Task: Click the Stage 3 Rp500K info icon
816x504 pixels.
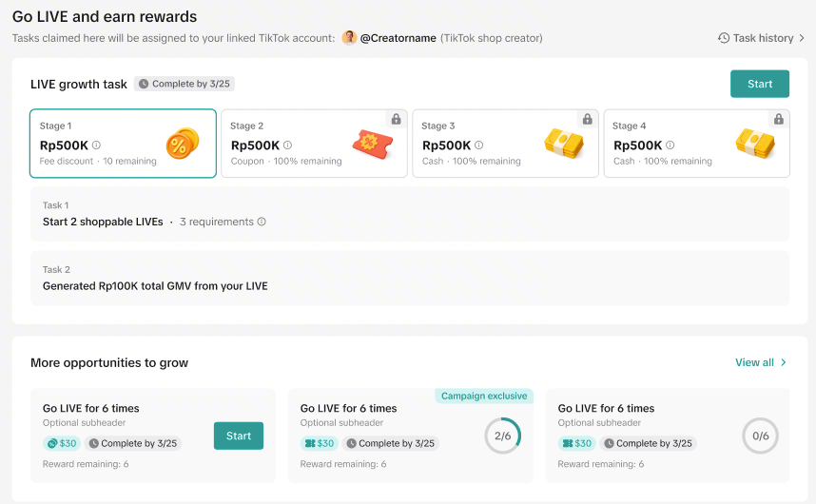Action: coord(478,145)
